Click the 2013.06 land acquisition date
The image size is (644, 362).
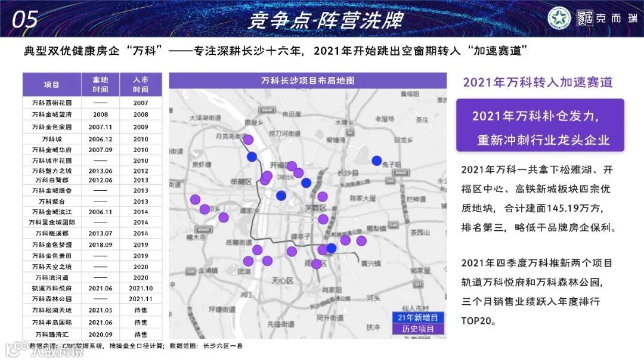click(100, 171)
